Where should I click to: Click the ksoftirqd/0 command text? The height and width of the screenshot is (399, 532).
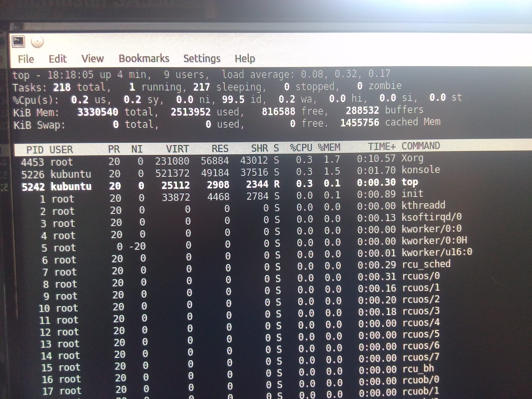[x=432, y=217]
